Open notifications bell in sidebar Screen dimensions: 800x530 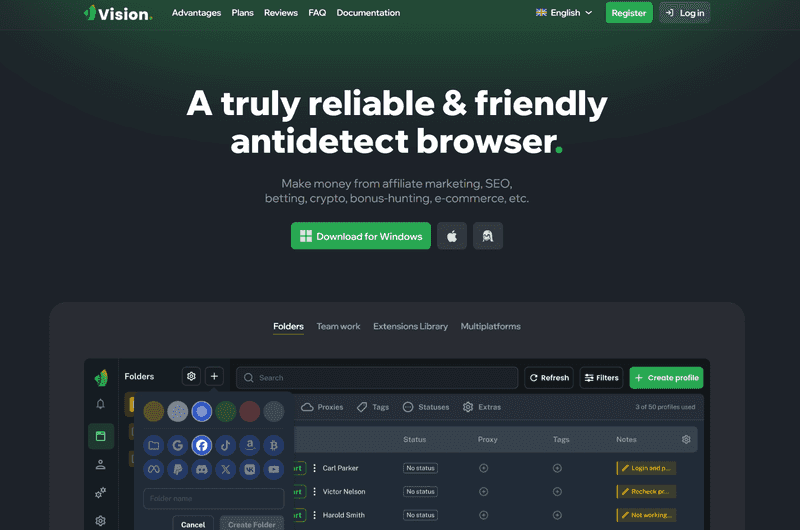tap(101, 404)
